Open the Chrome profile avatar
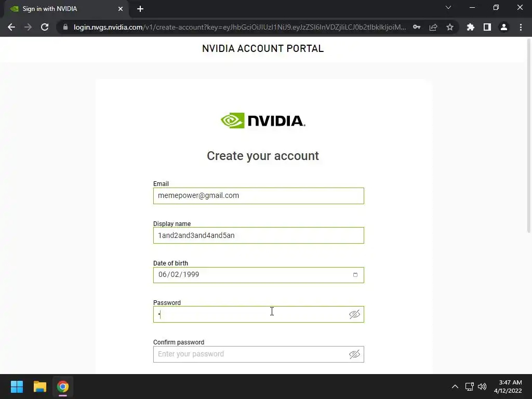The image size is (532, 399). point(504,27)
